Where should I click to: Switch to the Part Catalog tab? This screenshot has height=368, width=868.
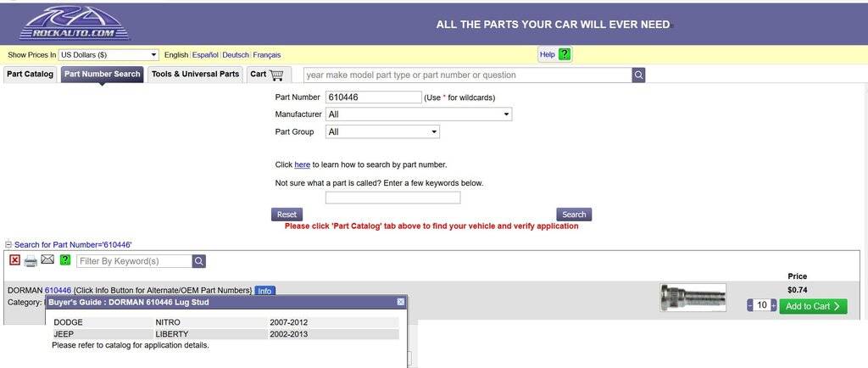(x=30, y=75)
